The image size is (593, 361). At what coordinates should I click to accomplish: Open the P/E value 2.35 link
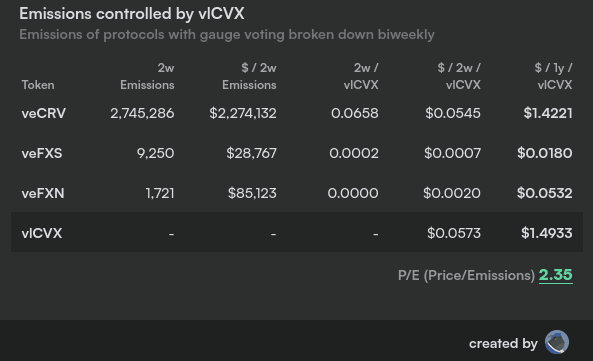pos(556,275)
